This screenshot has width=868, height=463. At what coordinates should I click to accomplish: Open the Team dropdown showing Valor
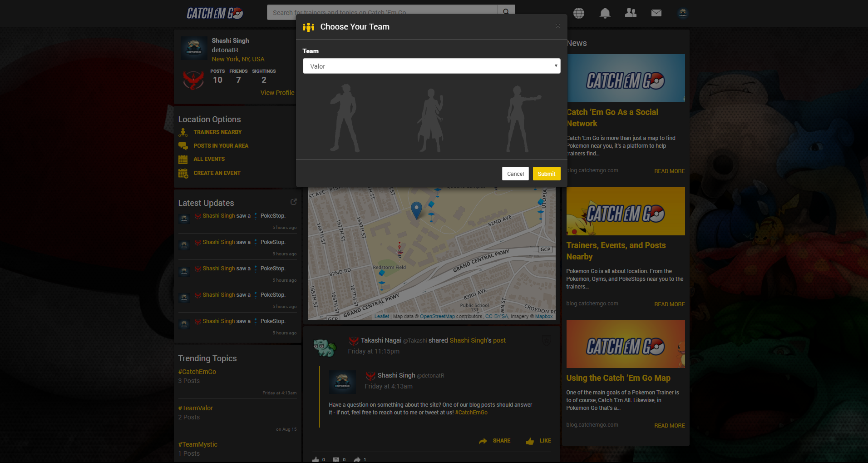pyautogui.click(x=431, y=66)
